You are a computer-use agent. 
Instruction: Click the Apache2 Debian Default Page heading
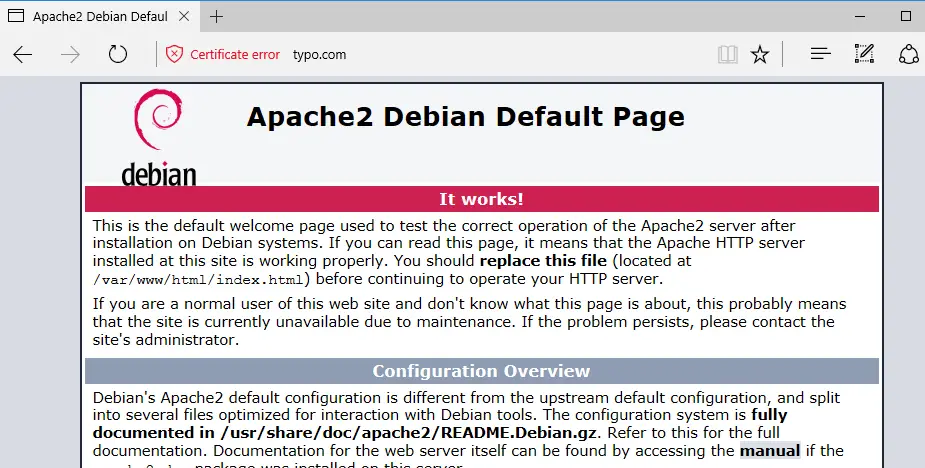(x=465, y=117)
